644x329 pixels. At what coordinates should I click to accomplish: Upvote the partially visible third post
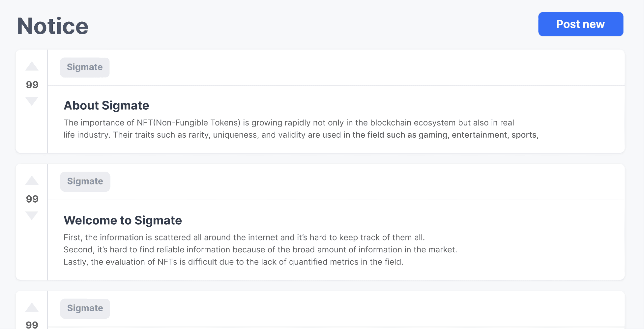click(x=32, y=308)
